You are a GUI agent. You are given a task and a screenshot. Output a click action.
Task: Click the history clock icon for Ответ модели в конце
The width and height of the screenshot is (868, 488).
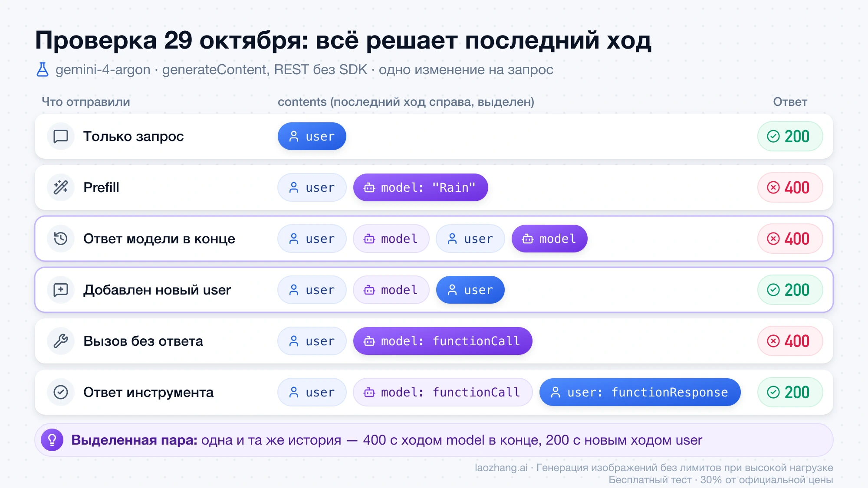click(61, 239)
